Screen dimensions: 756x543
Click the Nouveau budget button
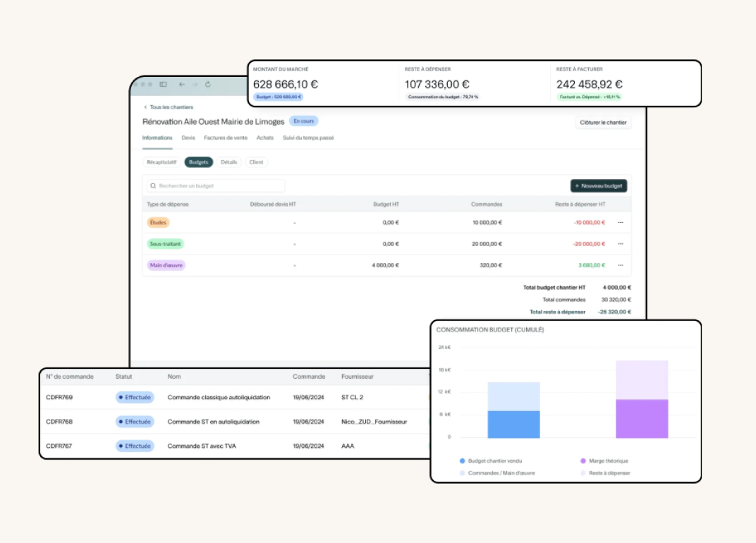pos(599,185)
